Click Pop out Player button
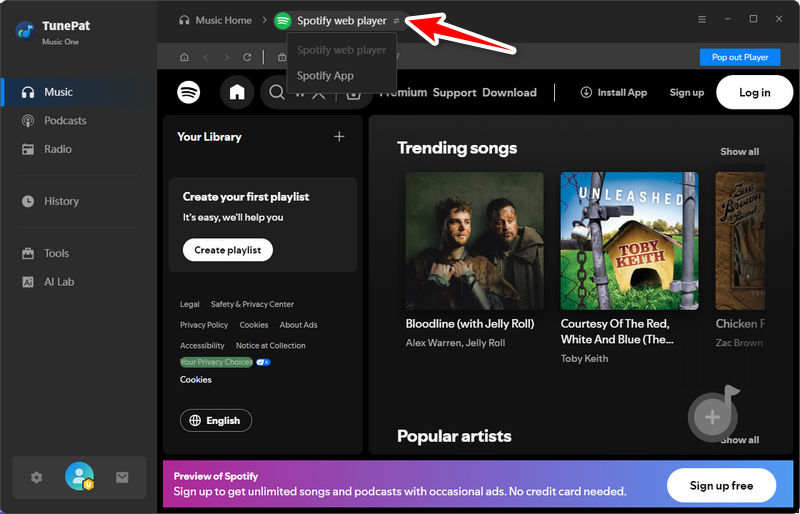This screenshot has width=800, height=514. coord(740,57)
